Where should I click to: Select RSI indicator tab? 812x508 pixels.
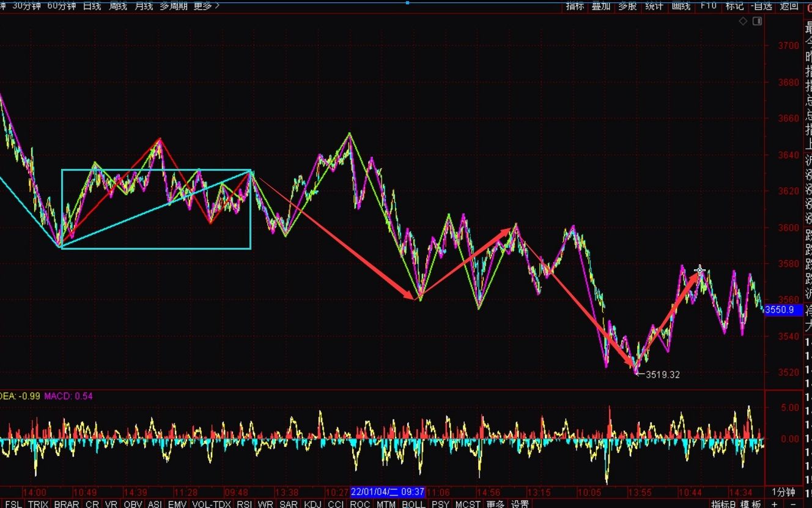click(245, 504)
